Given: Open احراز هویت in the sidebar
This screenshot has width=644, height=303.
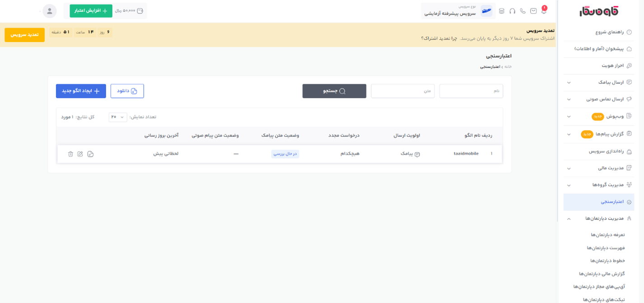Looking at the screenshot, I should point(612,65).
